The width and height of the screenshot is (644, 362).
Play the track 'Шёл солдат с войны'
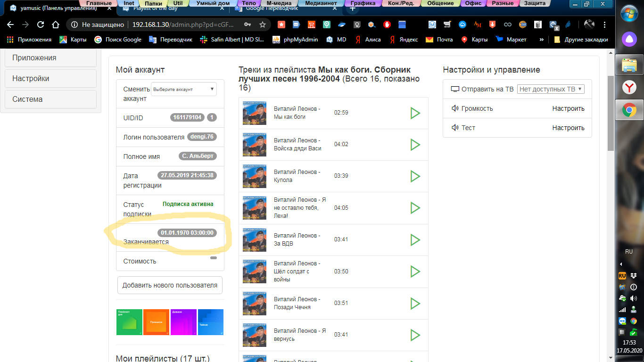[x=415, y=271]
